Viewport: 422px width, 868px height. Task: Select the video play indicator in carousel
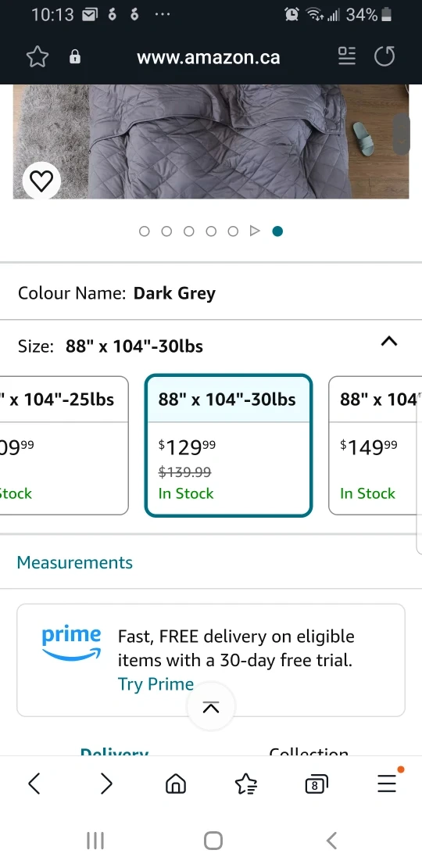(255, 231)
